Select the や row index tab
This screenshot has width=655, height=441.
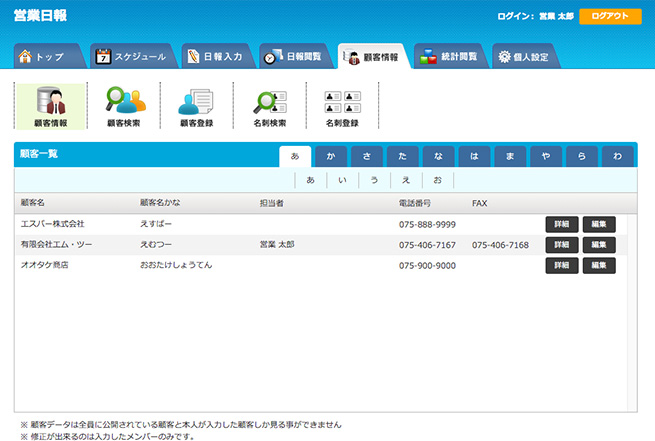point(546,156)
